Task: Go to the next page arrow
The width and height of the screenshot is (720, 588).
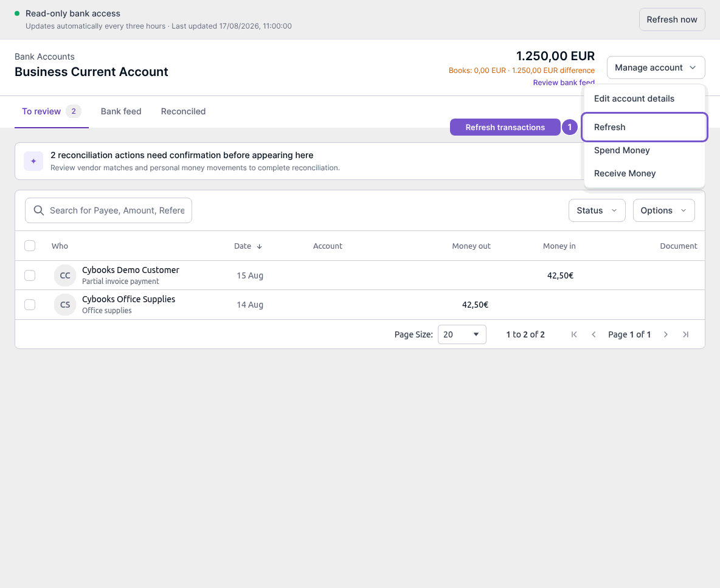Action: [666, 334]
